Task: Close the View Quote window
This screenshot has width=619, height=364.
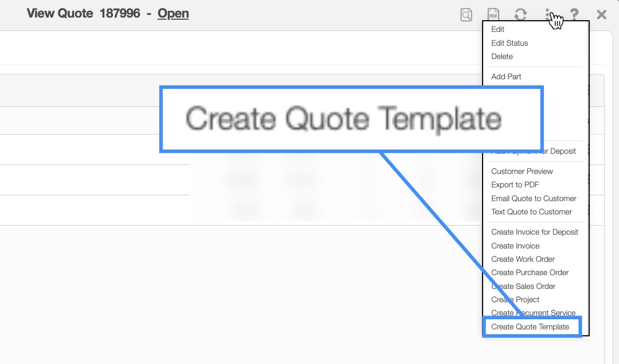Action: point(601,15)
